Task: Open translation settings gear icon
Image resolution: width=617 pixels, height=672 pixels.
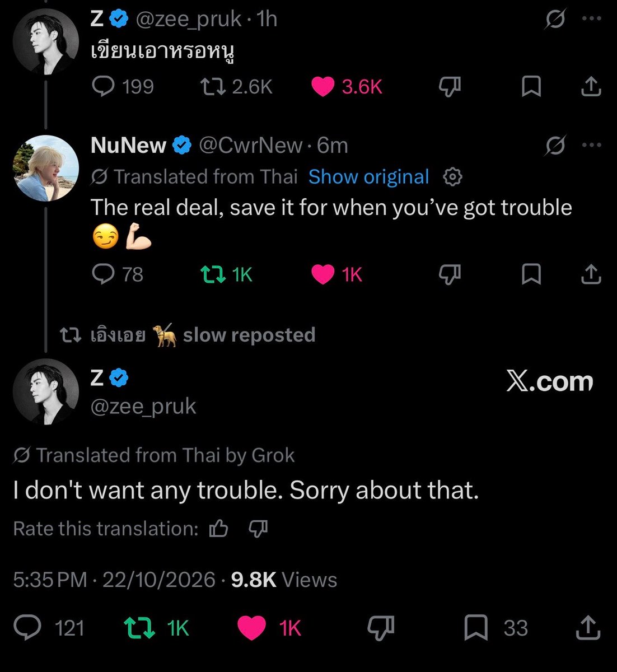Action: point(452,177)
